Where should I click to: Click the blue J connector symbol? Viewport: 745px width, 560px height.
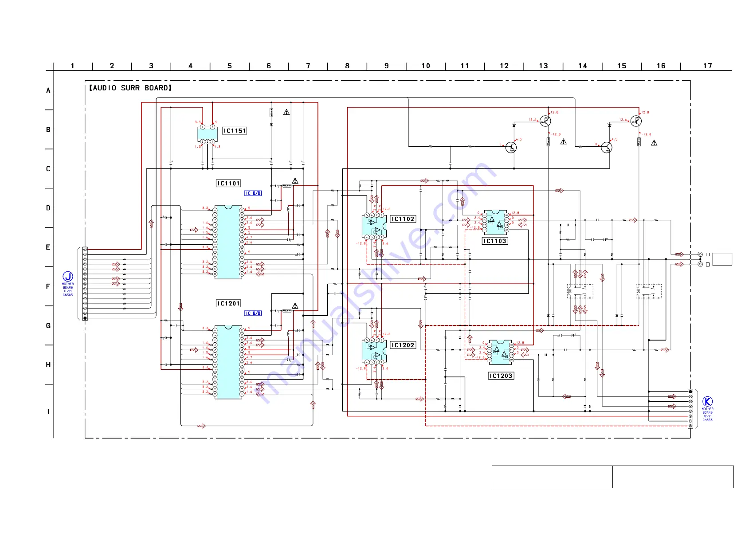(67, 277)
